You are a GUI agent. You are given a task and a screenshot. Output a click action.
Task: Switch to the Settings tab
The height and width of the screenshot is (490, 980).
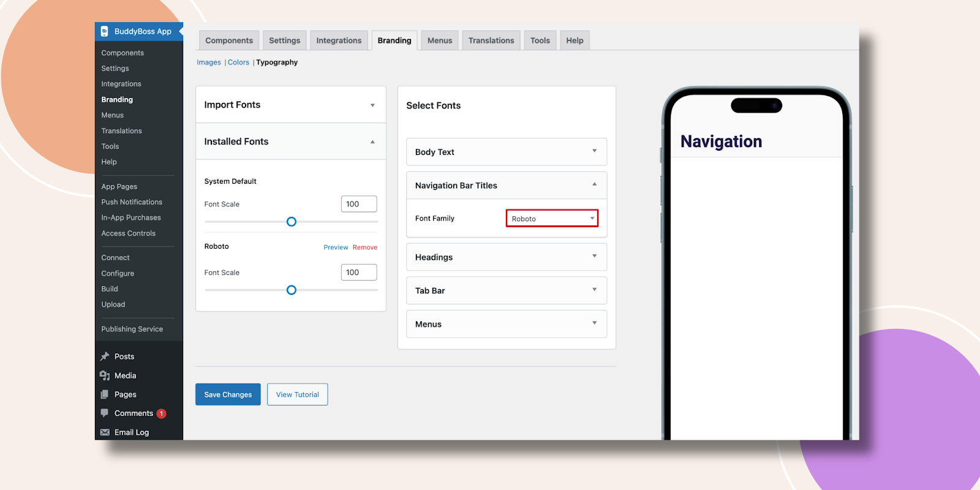pyautogui.click(x=285, y=40)
